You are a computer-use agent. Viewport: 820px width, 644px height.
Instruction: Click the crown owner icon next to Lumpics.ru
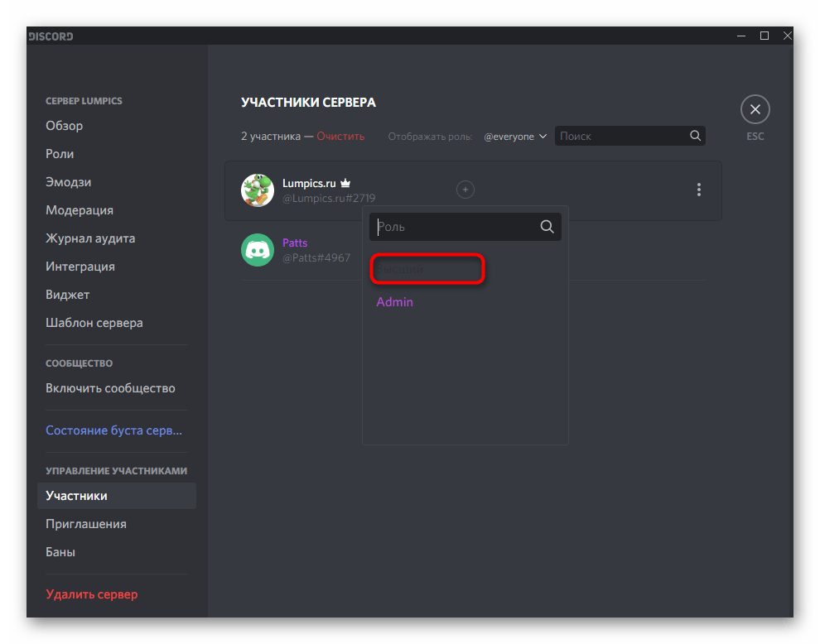(x=346, y=182)
